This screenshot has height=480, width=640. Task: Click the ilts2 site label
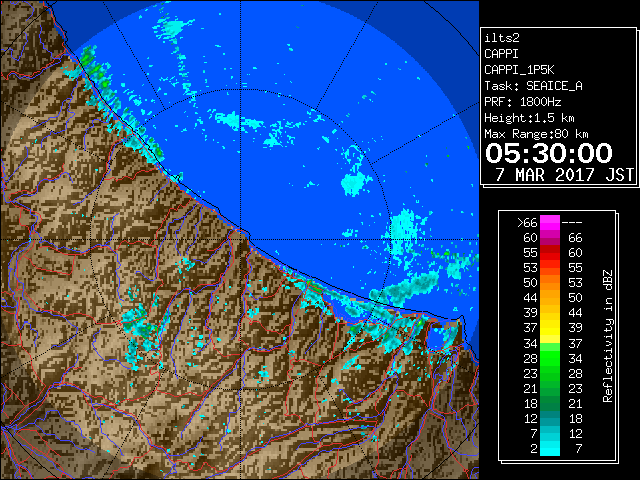[502, 38]
